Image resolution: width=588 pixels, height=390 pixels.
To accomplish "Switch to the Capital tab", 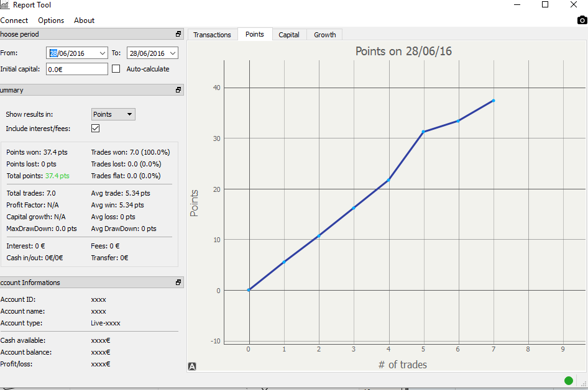I will 289,35.
